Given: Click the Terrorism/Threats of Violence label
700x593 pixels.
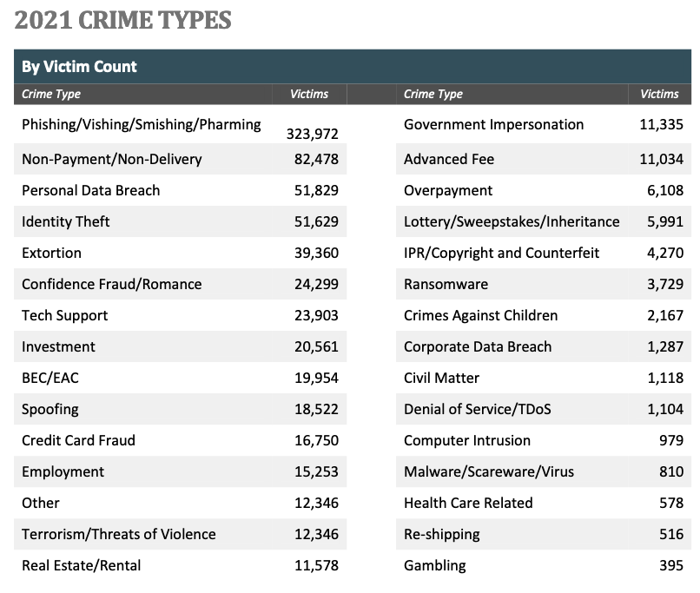Looking at the screenshot, I should [118, 534].
